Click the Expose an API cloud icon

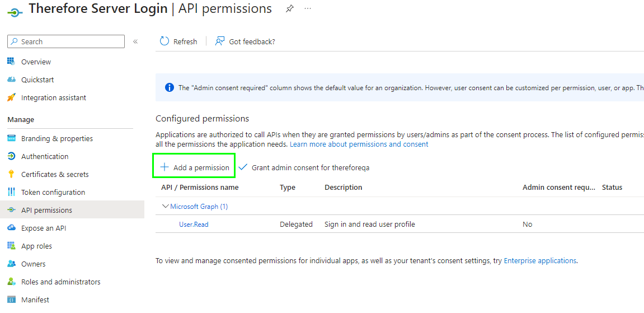12,228
